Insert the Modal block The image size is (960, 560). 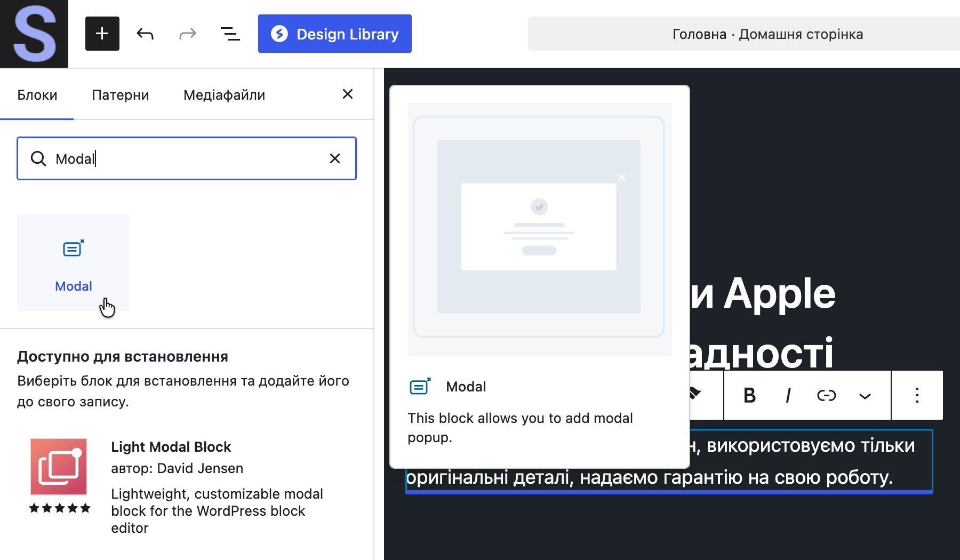[x=74, y=262]
